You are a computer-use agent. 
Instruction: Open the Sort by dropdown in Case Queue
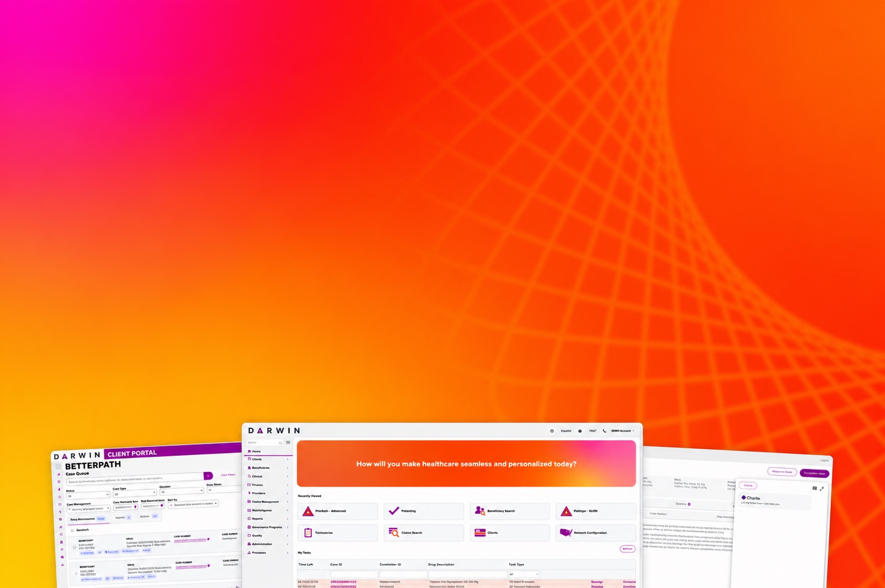(x=193, y=504)
